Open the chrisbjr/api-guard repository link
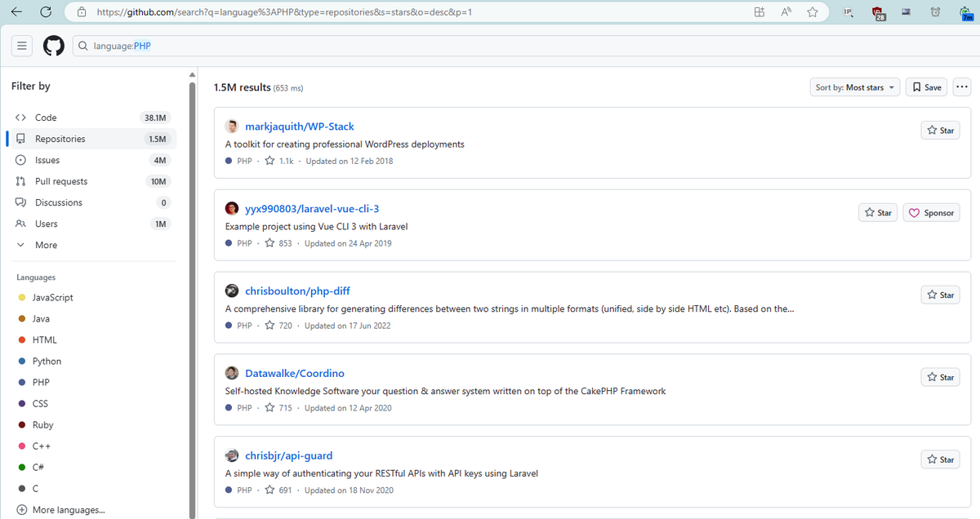The width and height of the screenshot is (980, 519). [289, 455]
